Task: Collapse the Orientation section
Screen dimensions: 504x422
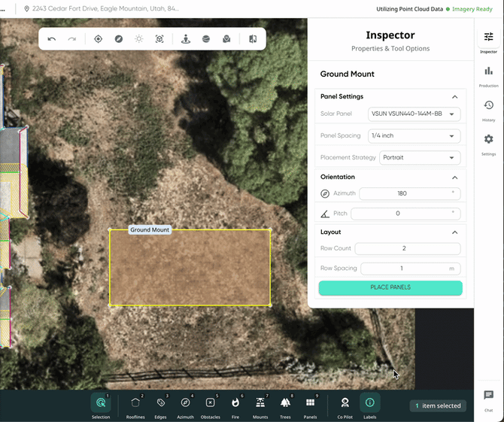Action: click(x=454, y=177)
